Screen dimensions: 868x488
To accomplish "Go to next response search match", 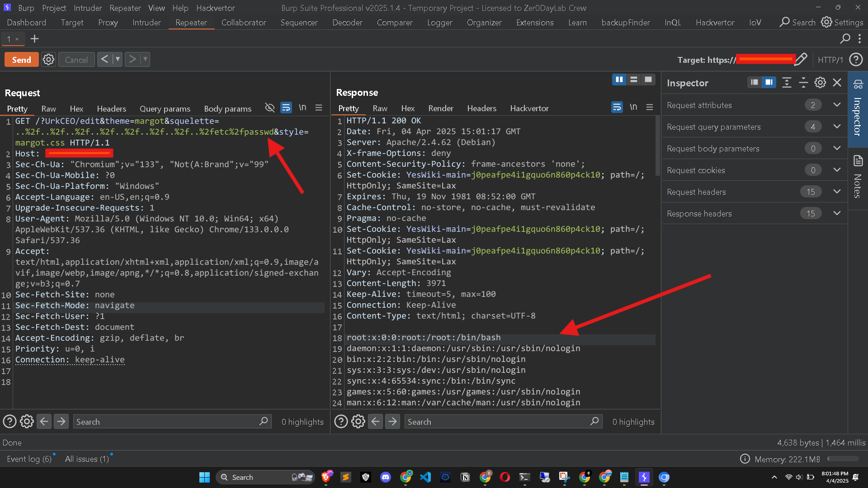I will coord(392,422).
